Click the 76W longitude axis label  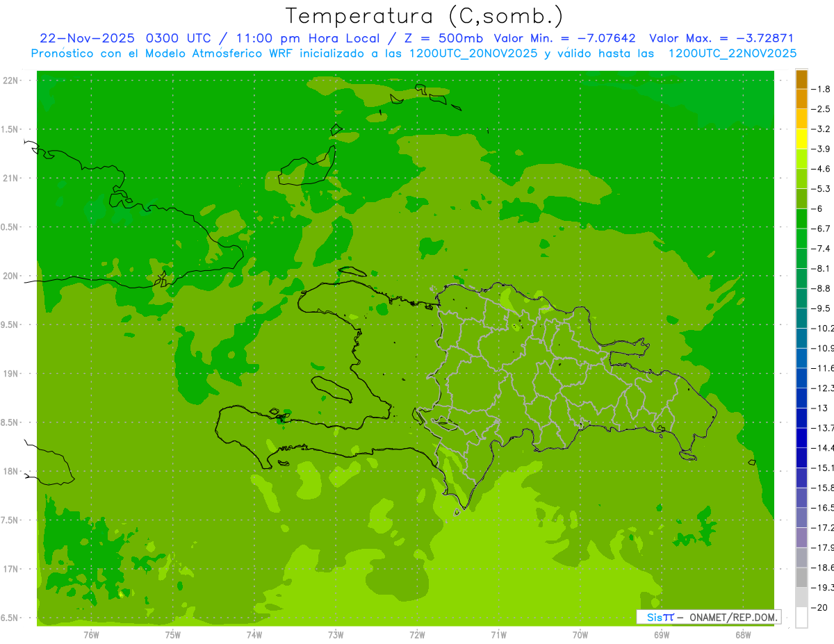point(91,634)
